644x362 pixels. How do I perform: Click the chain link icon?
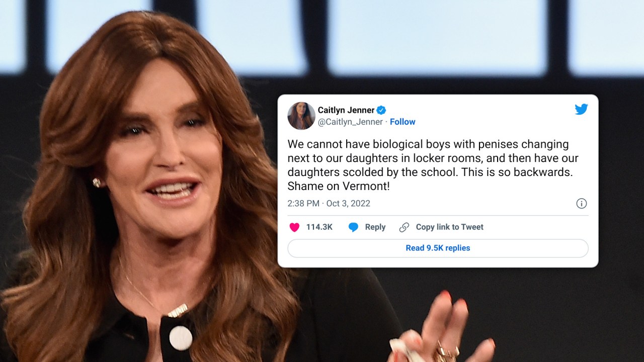[x=404, y=227]
